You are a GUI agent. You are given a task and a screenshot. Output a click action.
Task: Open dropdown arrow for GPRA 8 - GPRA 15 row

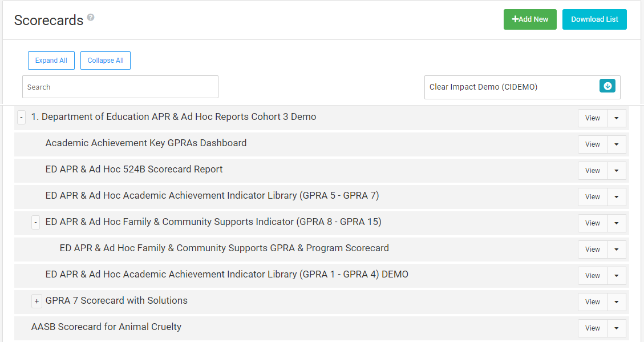[x=617, y=223]
